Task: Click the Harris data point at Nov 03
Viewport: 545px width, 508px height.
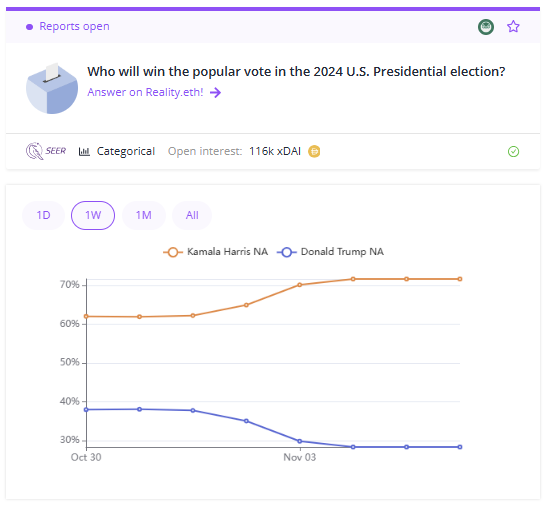Action: click(300, 285)
